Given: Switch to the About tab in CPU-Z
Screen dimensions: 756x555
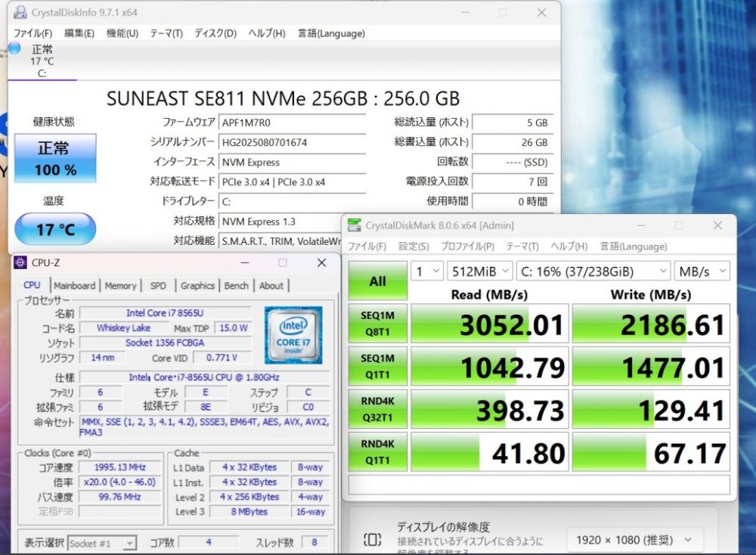Looking at the screenshot, I should [271, 286].
